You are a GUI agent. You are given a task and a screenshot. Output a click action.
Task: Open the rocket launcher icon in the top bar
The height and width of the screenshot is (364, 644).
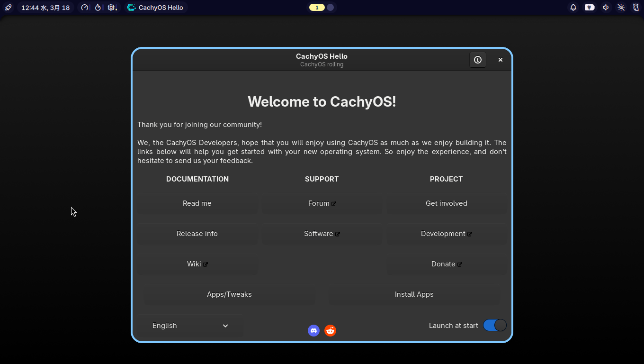[8, 8]
